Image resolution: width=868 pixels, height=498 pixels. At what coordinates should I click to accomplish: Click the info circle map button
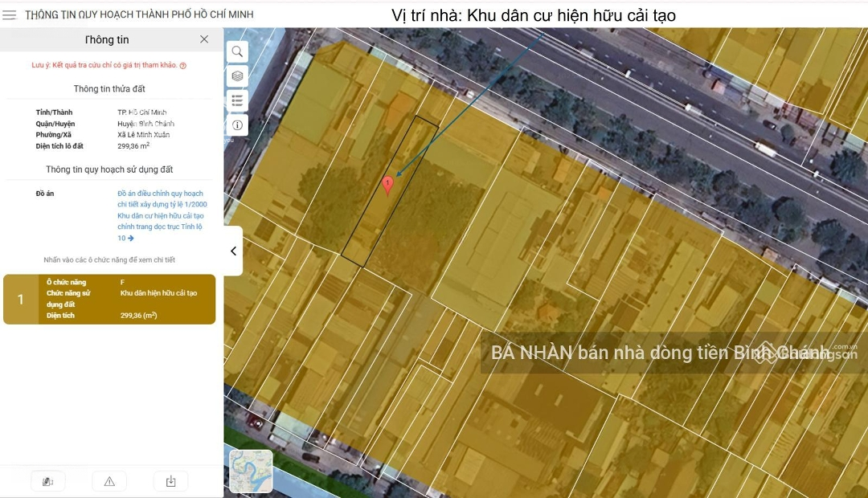(x=237, y=125)
